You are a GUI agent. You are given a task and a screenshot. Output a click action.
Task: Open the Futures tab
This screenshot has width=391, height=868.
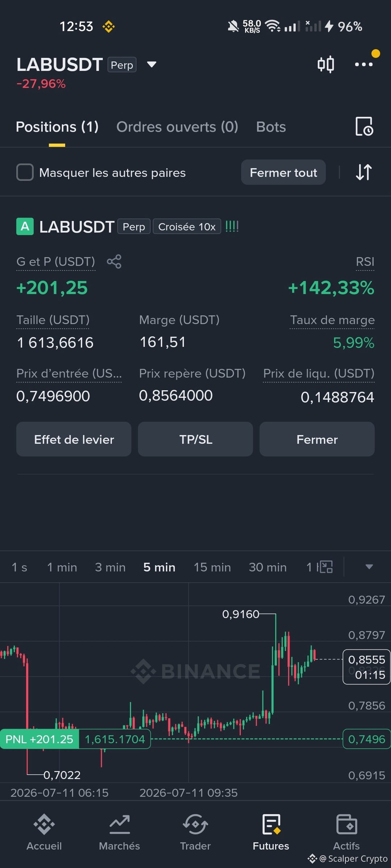click(271, 832)
